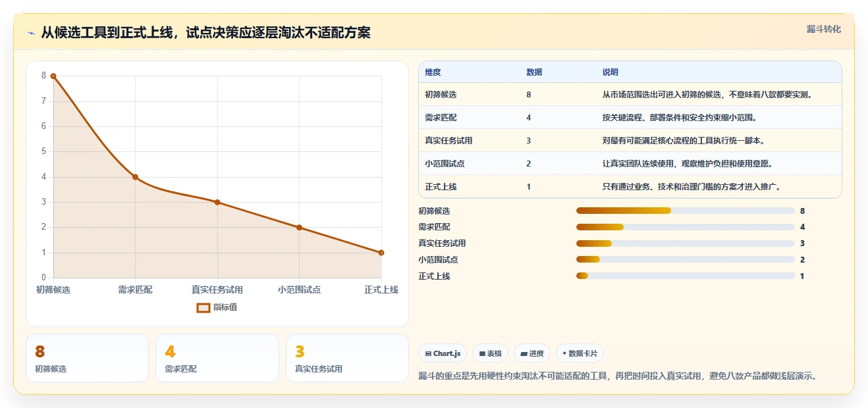
Task: Open the 3 真实任务试用 data card
Action: [347, 358]
